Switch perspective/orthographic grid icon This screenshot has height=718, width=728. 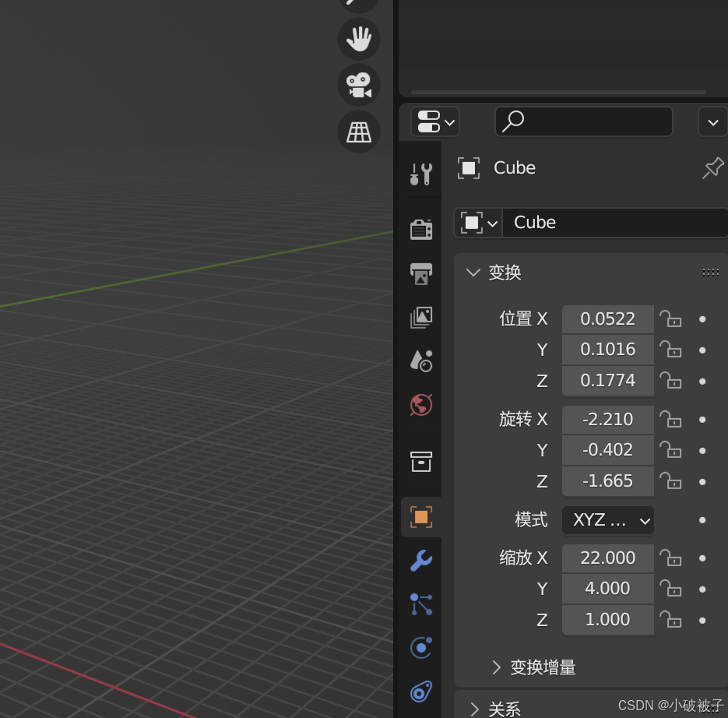pyautogui.click(x=358, y=132)
